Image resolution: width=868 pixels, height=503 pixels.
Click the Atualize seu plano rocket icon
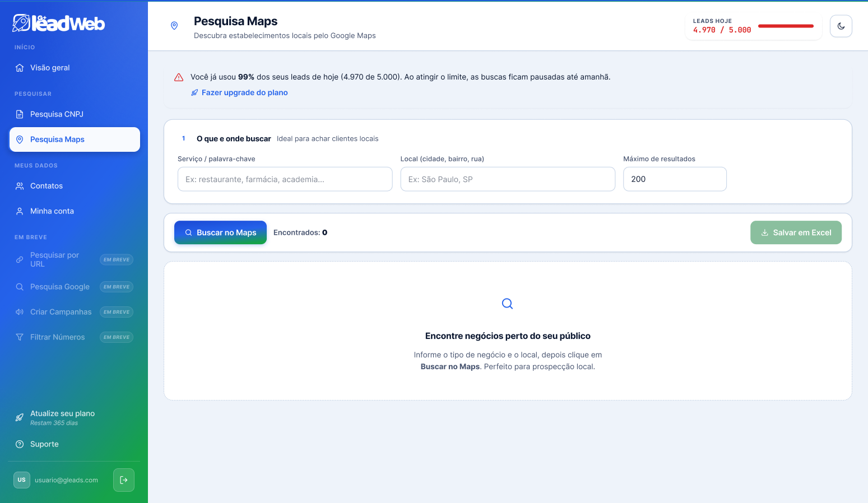pyautogui.click(x=20, y=417)
